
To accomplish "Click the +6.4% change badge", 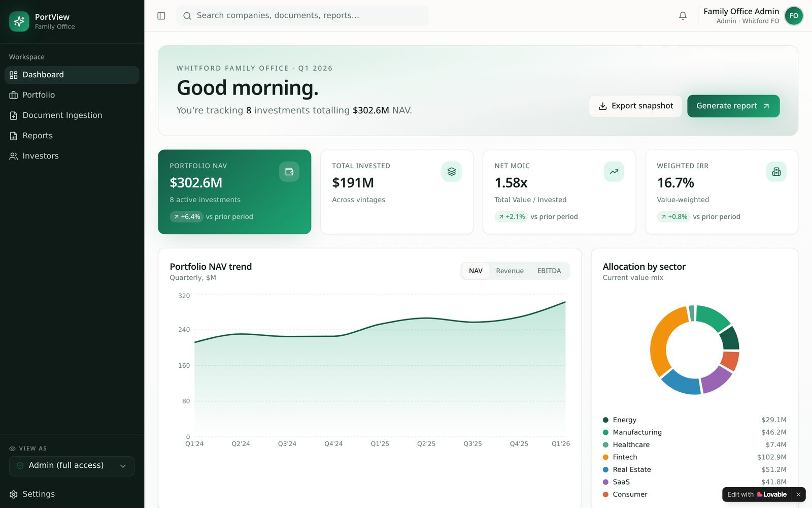I will coord(187,216).
